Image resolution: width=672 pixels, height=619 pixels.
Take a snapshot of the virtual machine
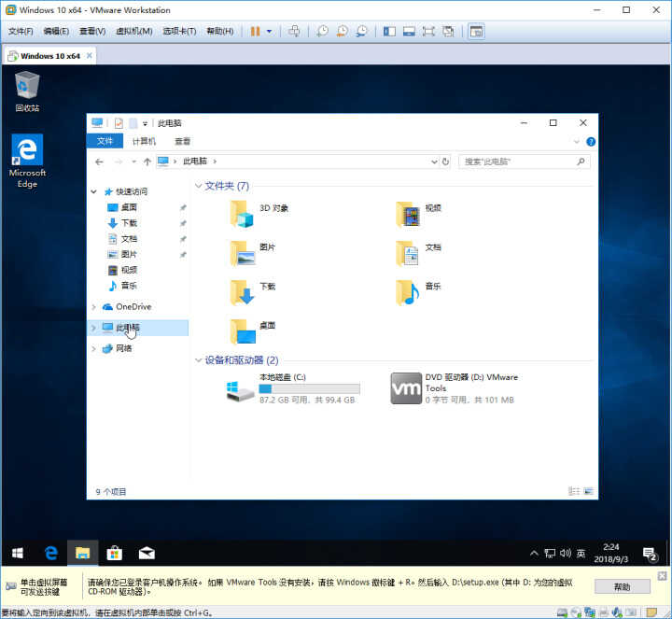pos(322,32)
